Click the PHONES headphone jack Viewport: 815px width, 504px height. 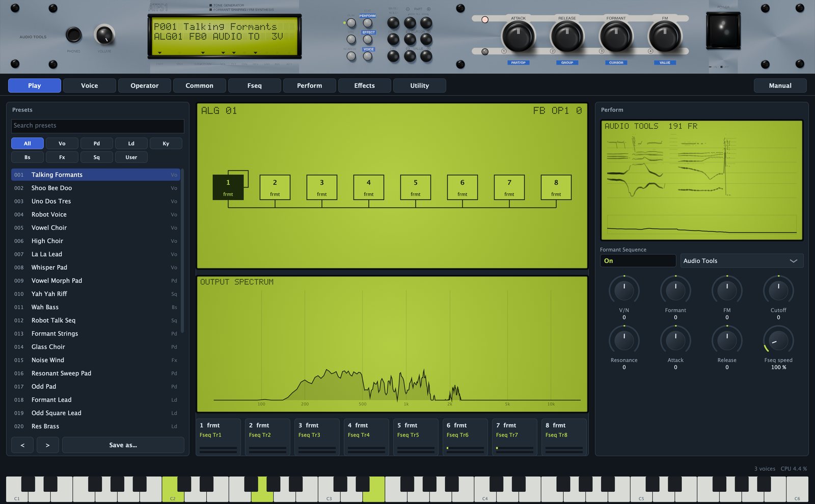(x=74, y=35)
